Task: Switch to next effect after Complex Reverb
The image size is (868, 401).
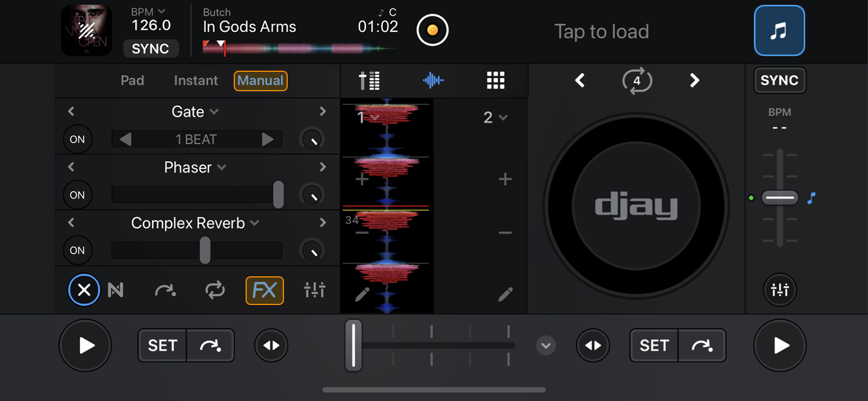Action: click(323, 222)
